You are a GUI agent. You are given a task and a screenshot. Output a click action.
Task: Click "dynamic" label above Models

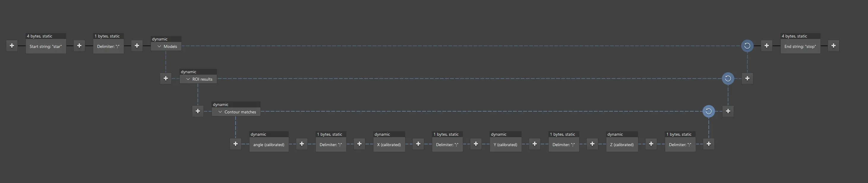point(160,39)
